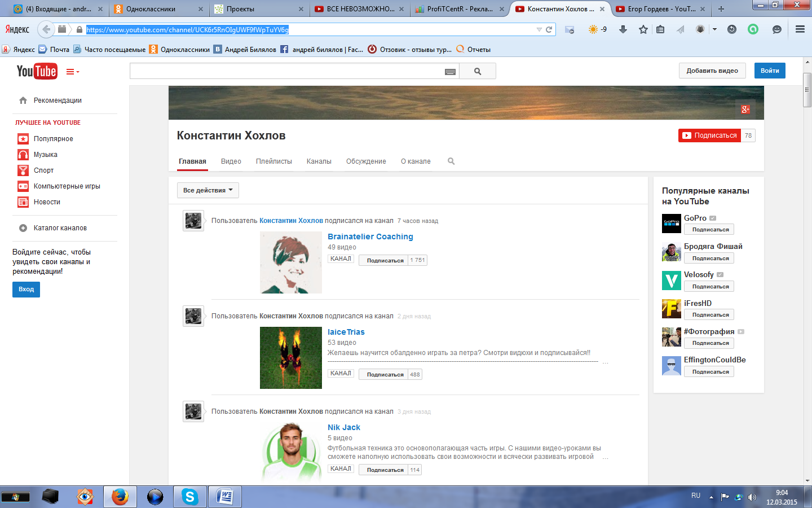Image resolution: width=812 pixels, height=508 pixels.
Task: Open the О канале tab
Action: [416, 161]
